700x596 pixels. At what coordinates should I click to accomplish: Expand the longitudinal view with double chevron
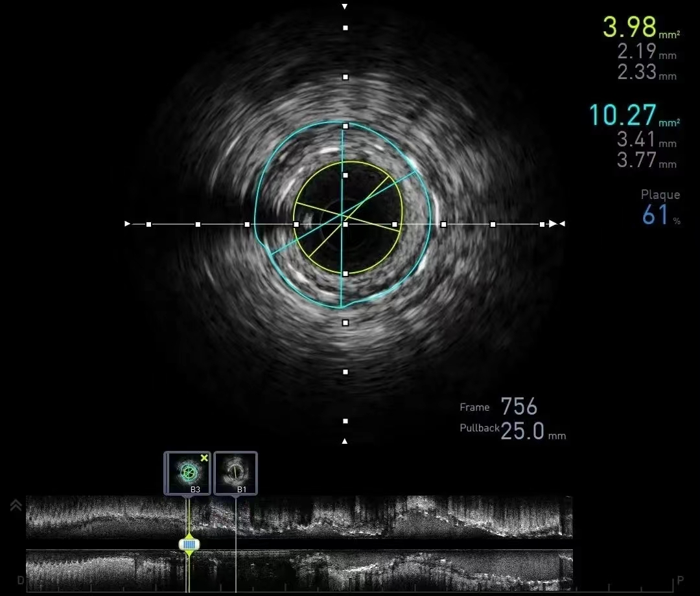point(17,505)
